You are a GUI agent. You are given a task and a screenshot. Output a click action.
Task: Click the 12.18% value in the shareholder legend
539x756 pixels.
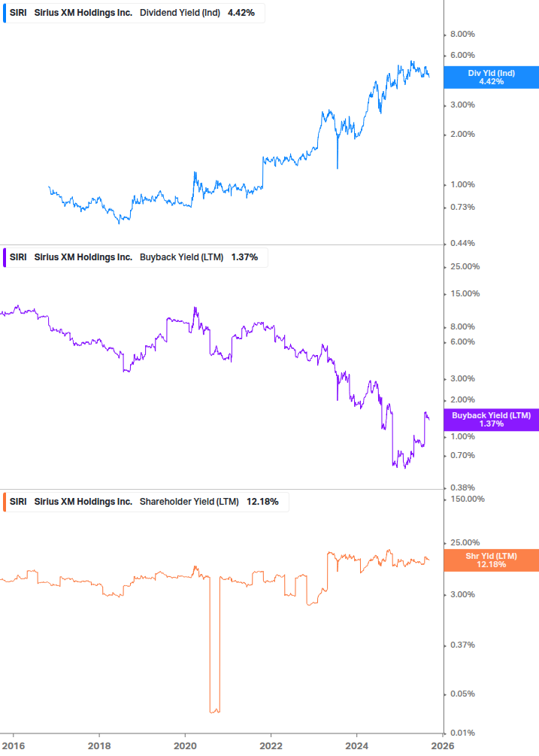(x=262, y=502)
